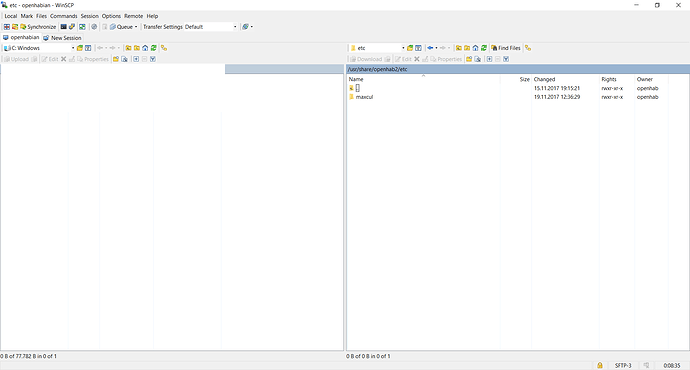This screenshot has height=370, width=690.
Task: Refresh the remote panel
Action: [x=484, y=48]
